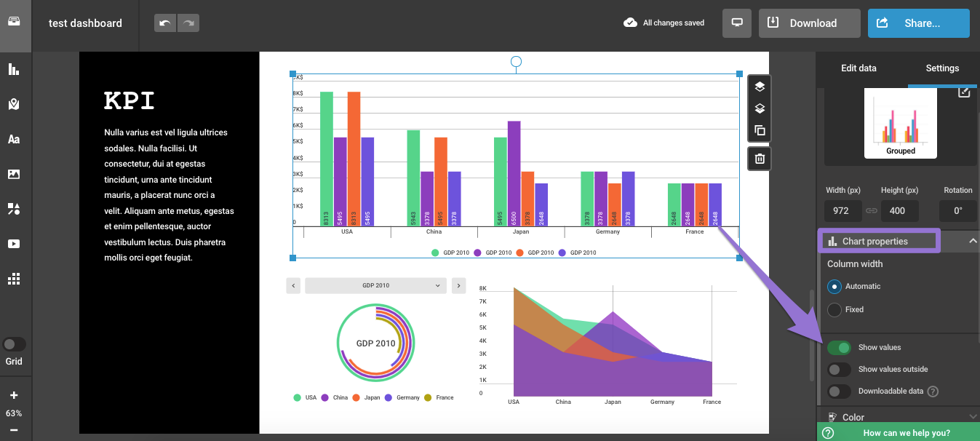Enable Show values outside switch
The height and width of the screenshot is (441, 980).
coord(839,370)
